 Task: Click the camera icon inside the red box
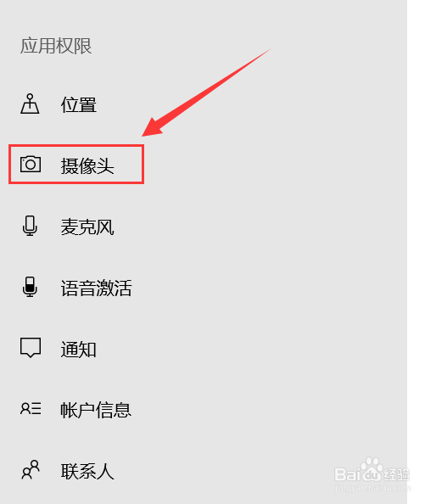[31, 165]
